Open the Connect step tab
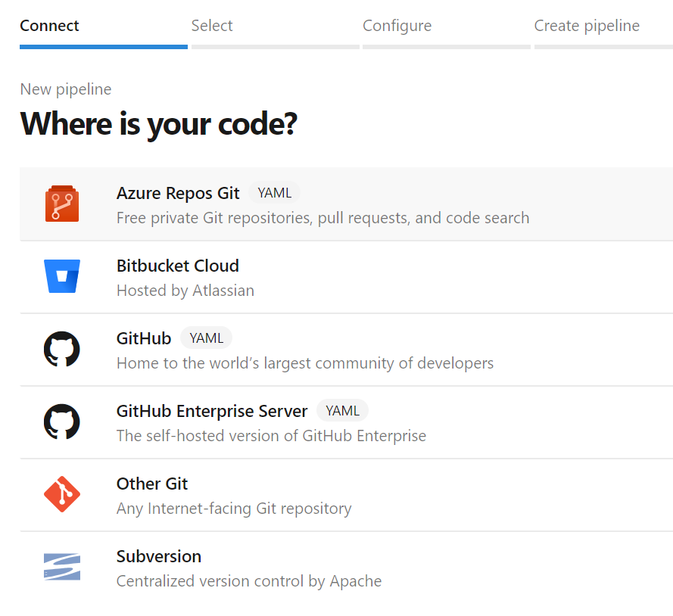Viewport: 673px width, 616px height. point(50,26)
